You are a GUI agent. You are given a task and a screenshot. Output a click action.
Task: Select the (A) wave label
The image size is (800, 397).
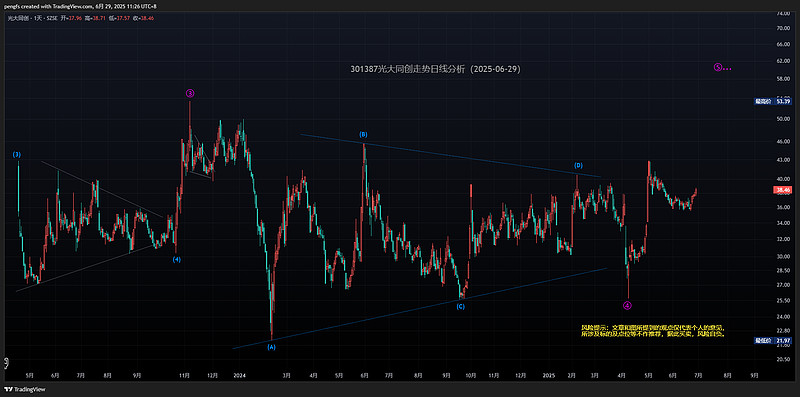coord(271,347)
